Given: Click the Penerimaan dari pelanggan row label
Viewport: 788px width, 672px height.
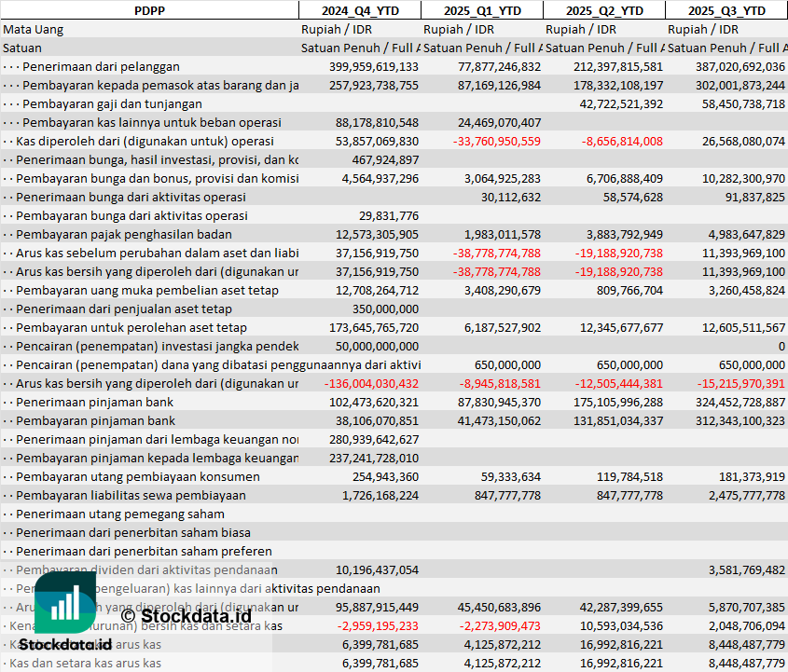Looking at the screenshot, I should click(101, 66).
